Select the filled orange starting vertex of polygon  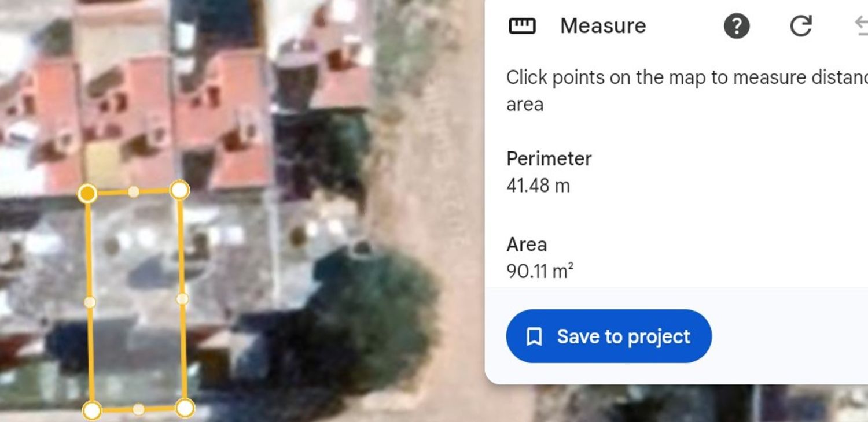(87, 194)
